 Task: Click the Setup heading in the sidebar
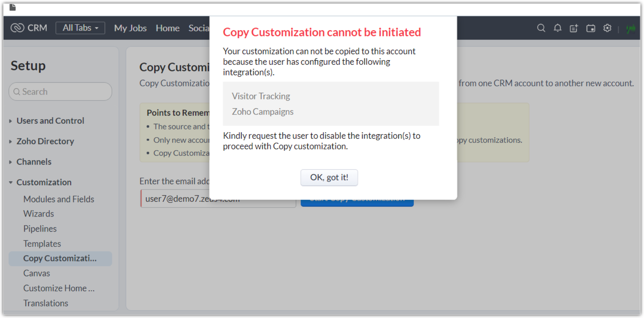click(28, 66)
